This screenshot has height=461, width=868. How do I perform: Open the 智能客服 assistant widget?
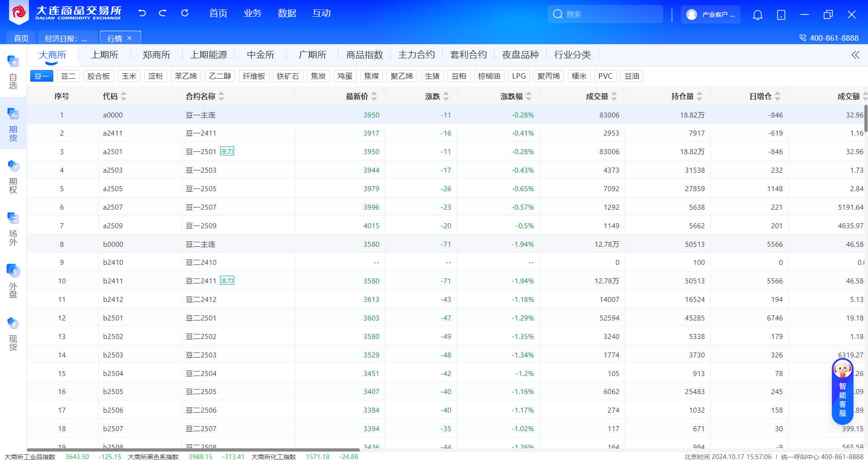842,391
